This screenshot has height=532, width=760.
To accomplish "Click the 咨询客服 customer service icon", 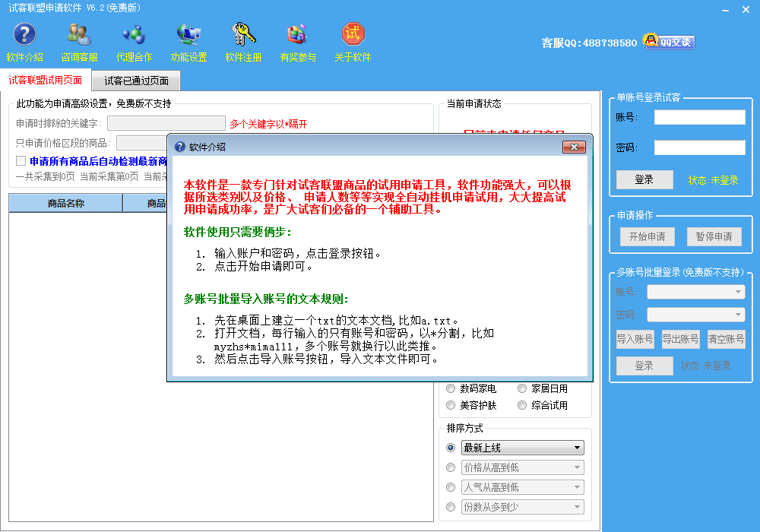I will point(79,35).
